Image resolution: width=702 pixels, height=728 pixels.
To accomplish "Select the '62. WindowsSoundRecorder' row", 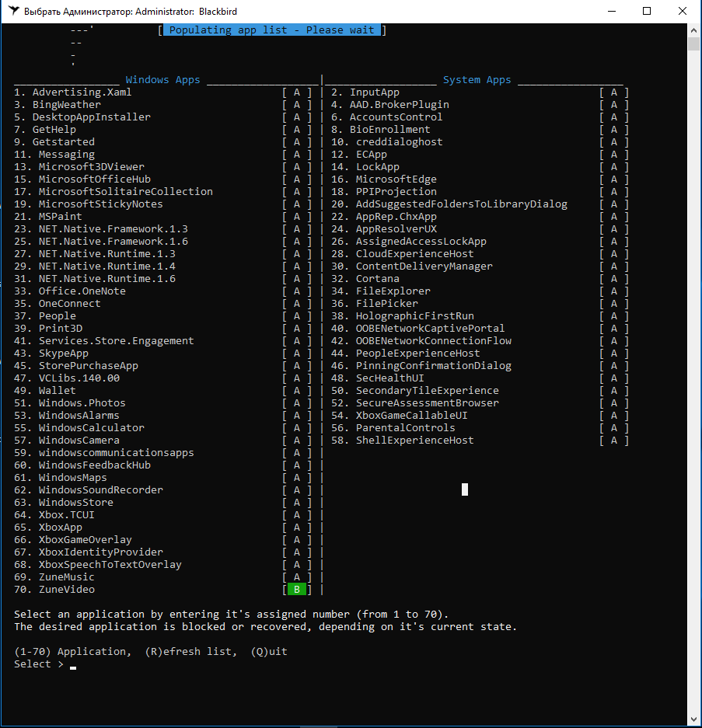I will pyautogui.click(x=162, y=489).
